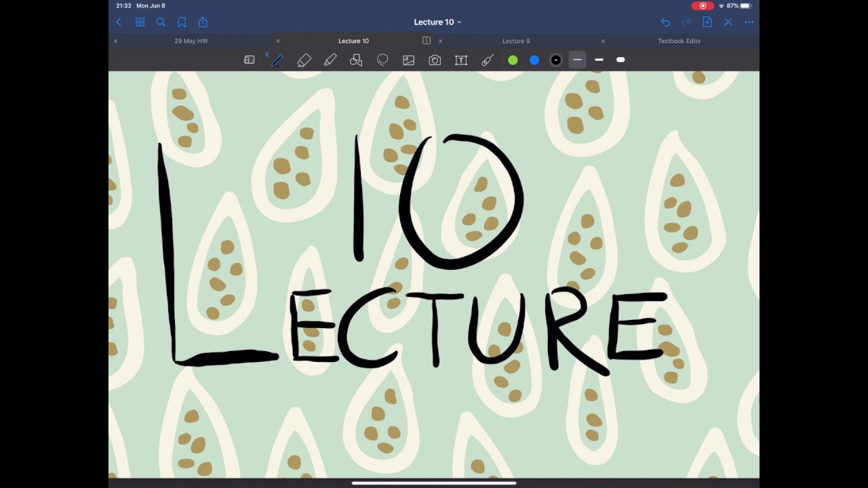Open the Camera tool
This screenshot has width=868, height=488.
coord(435,60)
